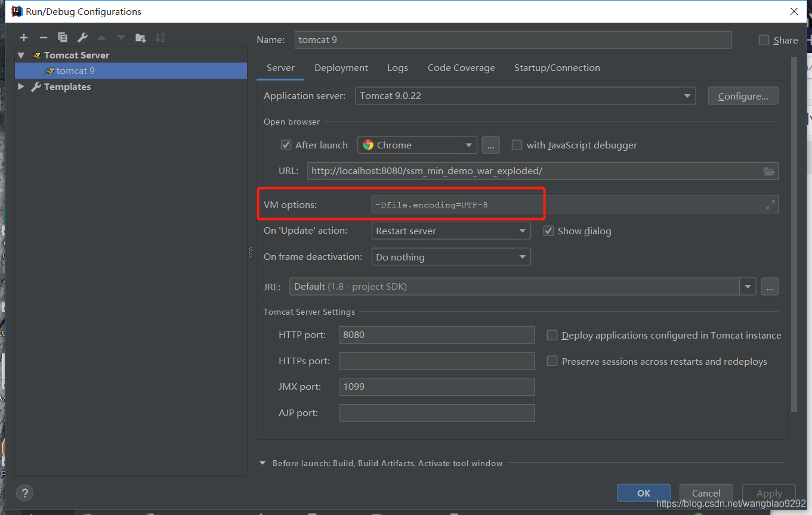Click the Chrome icon in the browser combo
Image resolution: width=812 pixels, height=515 pixels.
(x=368, y=145)
